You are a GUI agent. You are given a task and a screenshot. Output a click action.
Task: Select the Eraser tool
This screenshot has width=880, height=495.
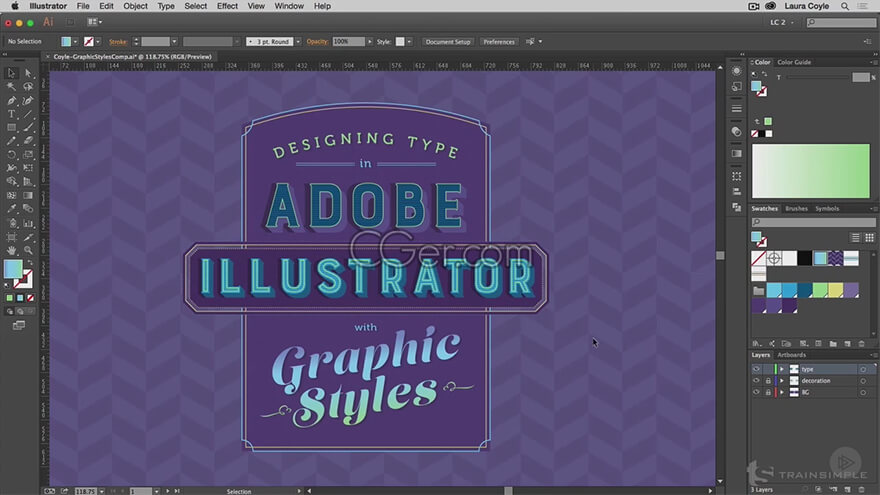coord(28,141)
